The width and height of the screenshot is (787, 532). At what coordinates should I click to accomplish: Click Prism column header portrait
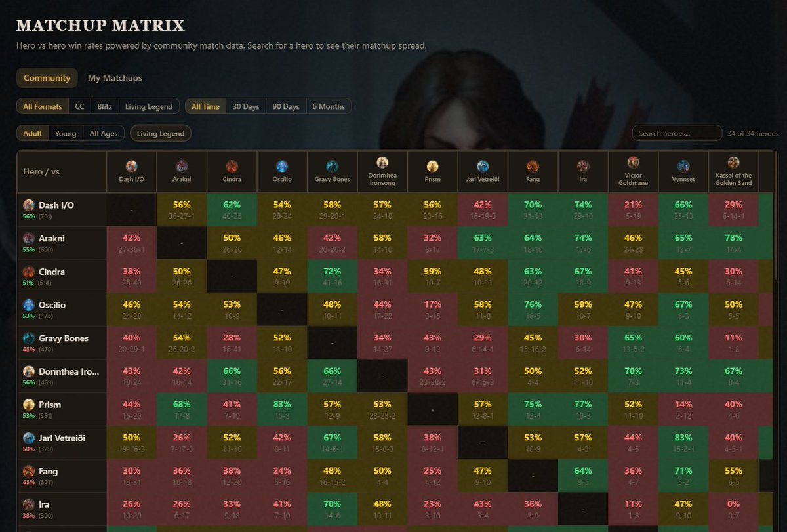pyautogui.click(x=433, y=166)
